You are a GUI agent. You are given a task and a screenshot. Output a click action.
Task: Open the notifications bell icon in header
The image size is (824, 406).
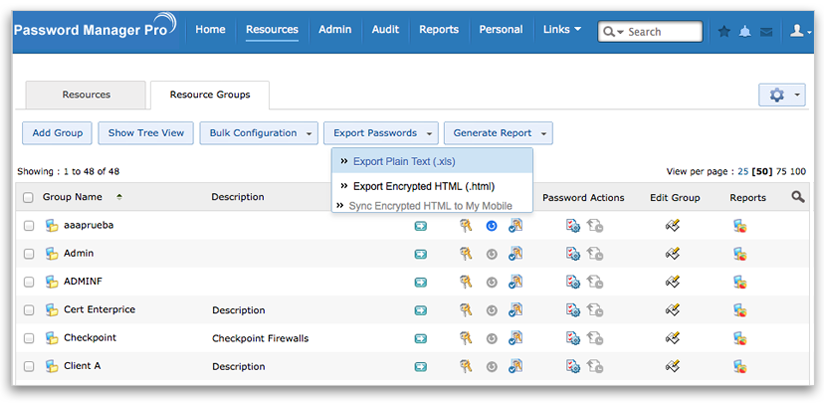[745, 31]
